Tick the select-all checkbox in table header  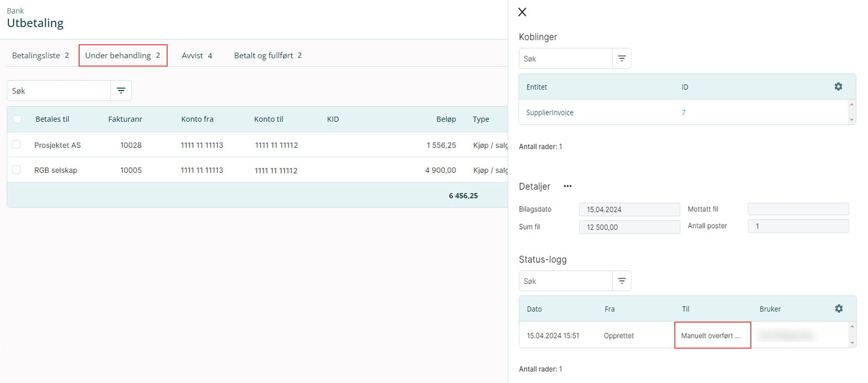17,119
